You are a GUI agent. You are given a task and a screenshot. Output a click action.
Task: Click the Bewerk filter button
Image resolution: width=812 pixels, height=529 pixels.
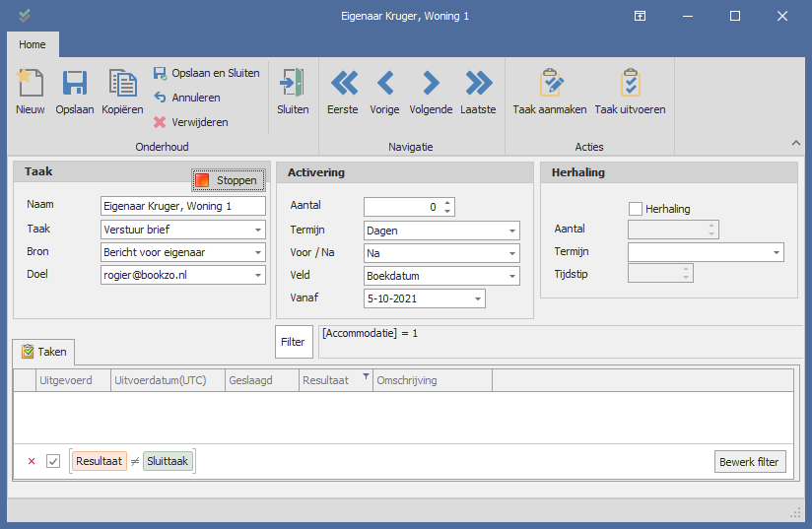(x=749, y=462)
